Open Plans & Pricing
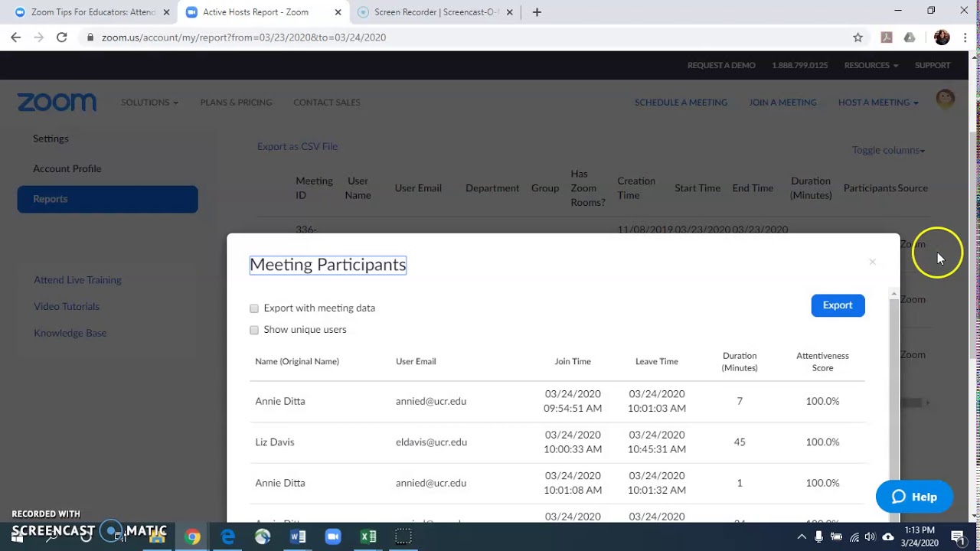The image size is (980, 551). (236, 103)
